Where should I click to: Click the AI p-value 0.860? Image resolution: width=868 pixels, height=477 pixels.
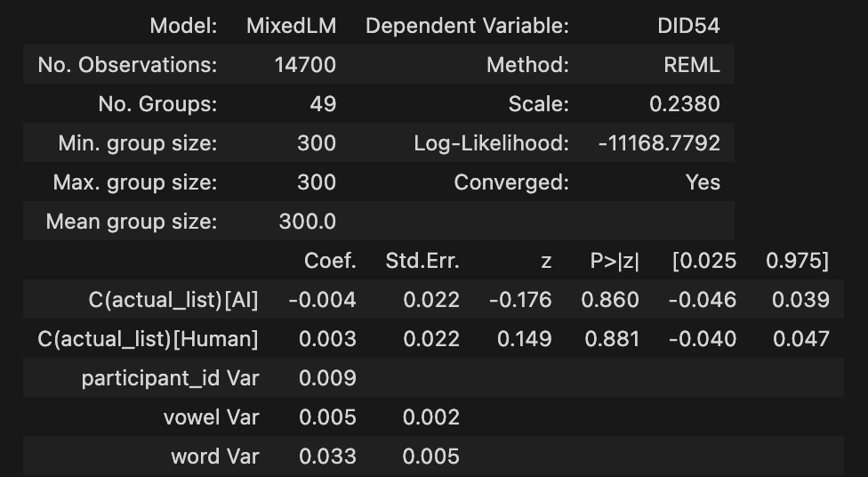pyautogui.click(x=609, y=300)
